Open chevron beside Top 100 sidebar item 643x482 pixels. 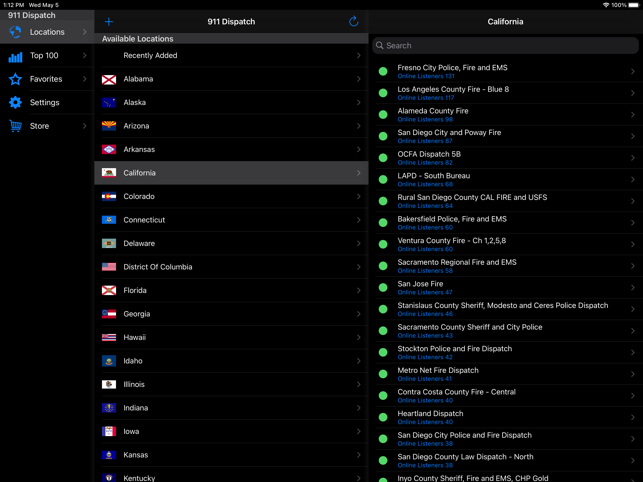click(84, 55)
